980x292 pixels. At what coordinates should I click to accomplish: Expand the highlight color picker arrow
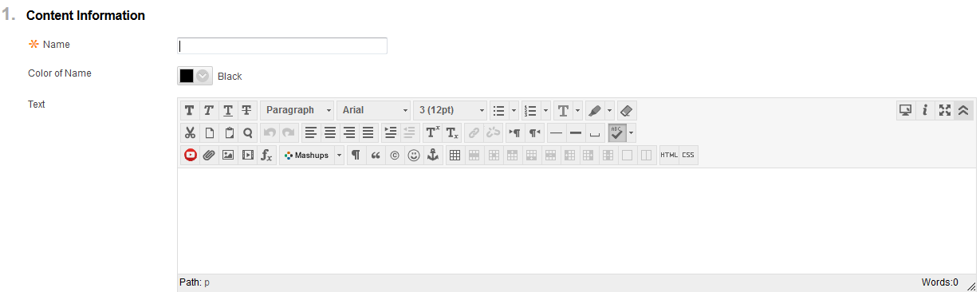(610, 110)
